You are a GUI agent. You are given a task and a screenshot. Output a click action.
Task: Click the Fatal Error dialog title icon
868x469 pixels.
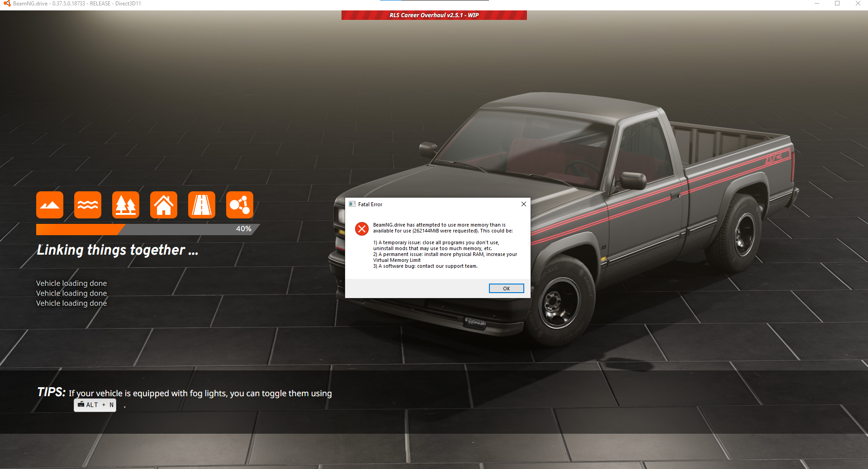(352, 204)
